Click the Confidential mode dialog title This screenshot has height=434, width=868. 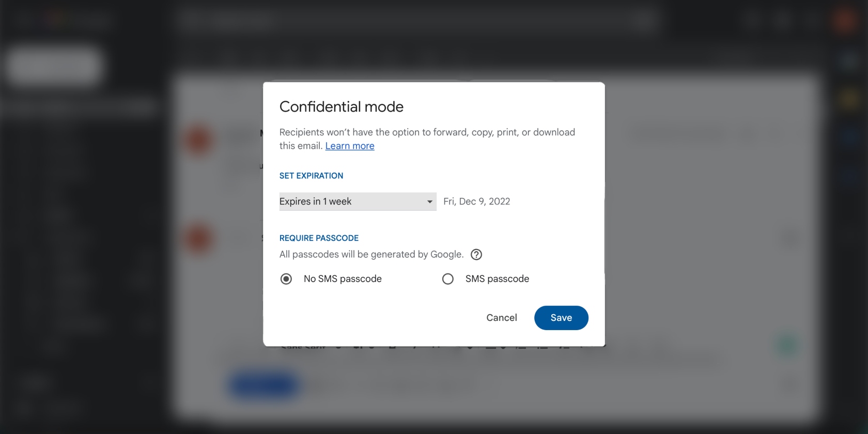[342, 106]
